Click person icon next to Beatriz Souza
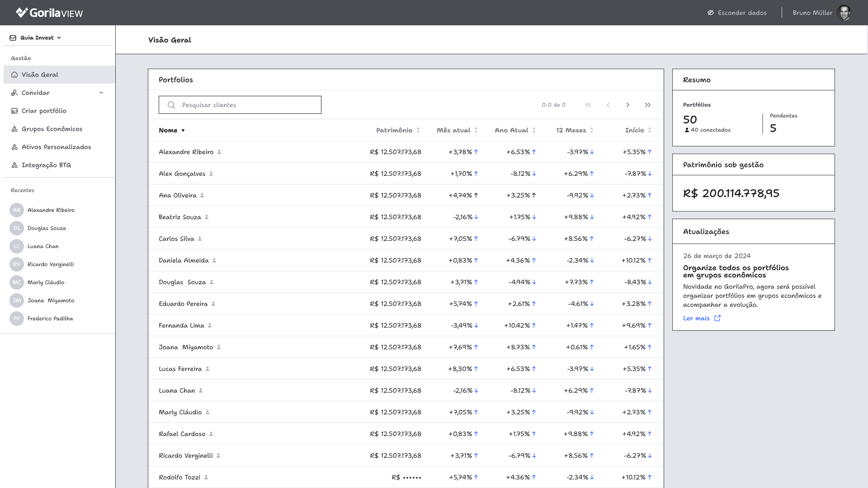868x488 pixels. (x=207, y=217)
